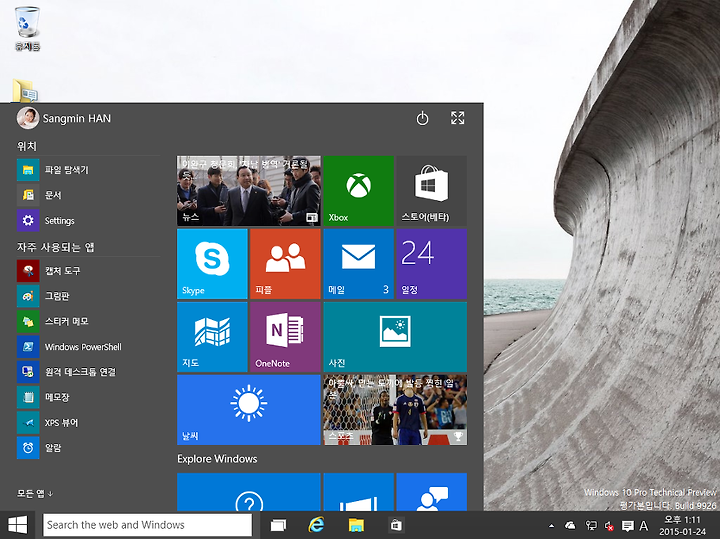720x539 pixels.
Task: Open 파일 탐색기 in Start menu
Action: click(x=88, y=170)
